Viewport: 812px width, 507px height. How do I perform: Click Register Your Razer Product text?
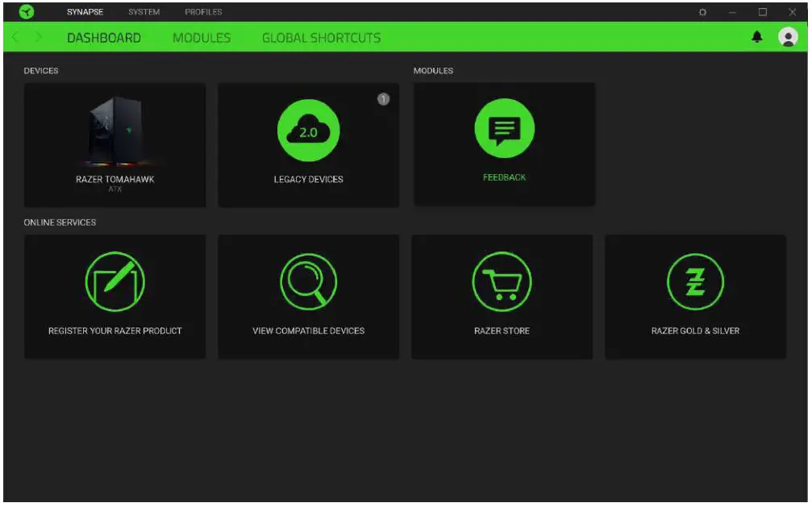coord(115,330)
